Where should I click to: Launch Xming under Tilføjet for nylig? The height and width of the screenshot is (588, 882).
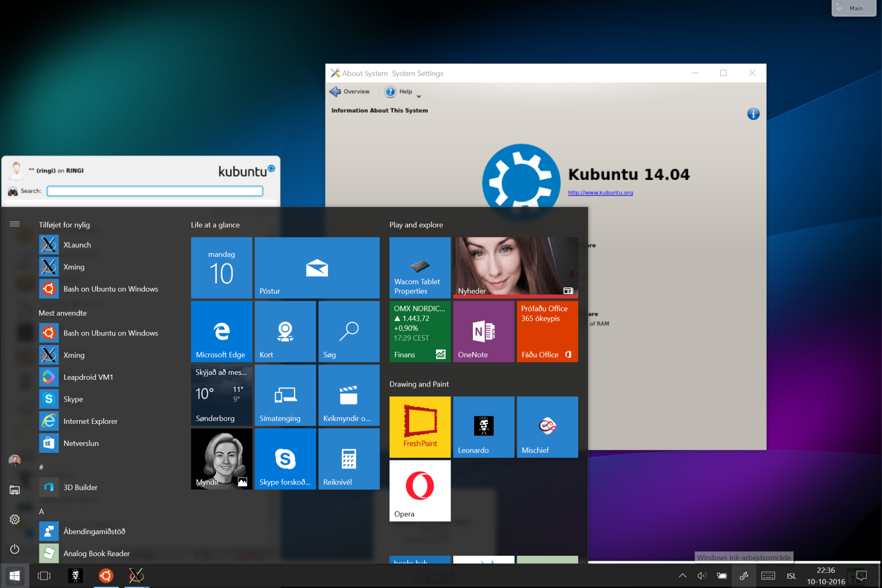99,267
